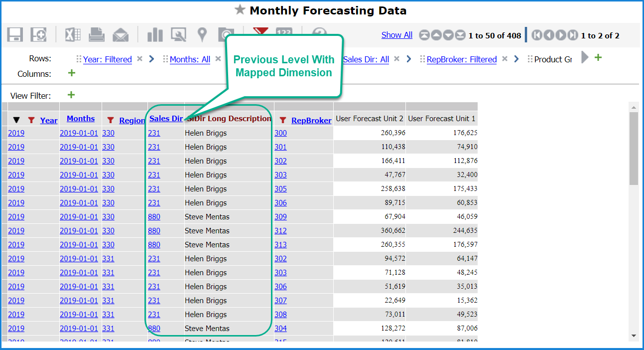
Task: Open the RepBroker: Filtered row level
Action: [x=461, y=59]
